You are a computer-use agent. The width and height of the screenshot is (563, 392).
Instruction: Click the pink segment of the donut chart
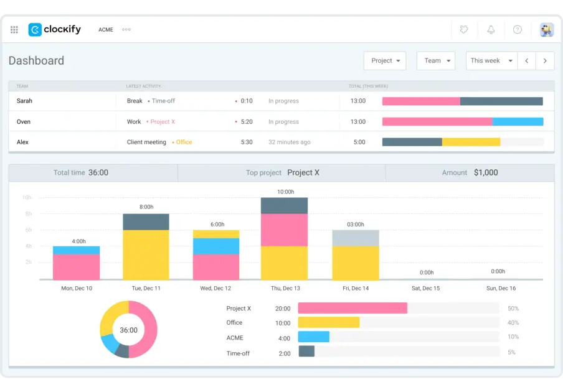coord(150,330)
